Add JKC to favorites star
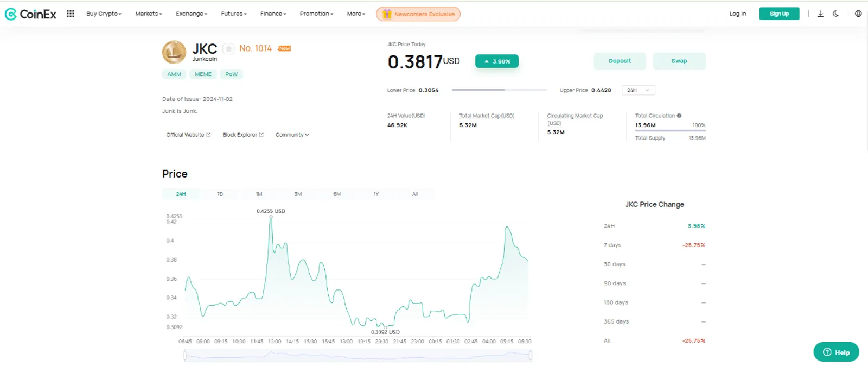The height and width of the screenshot is (385, 868). [x=229, y=49]
